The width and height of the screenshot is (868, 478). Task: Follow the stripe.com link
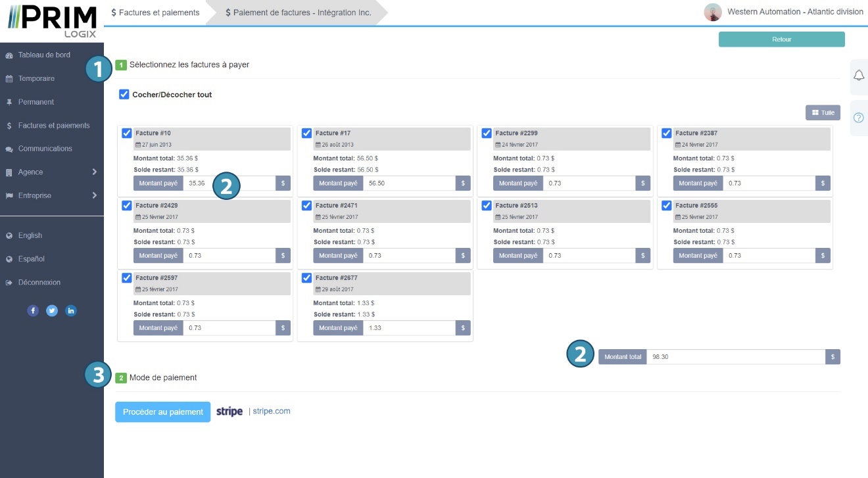[x=271, y=412]
